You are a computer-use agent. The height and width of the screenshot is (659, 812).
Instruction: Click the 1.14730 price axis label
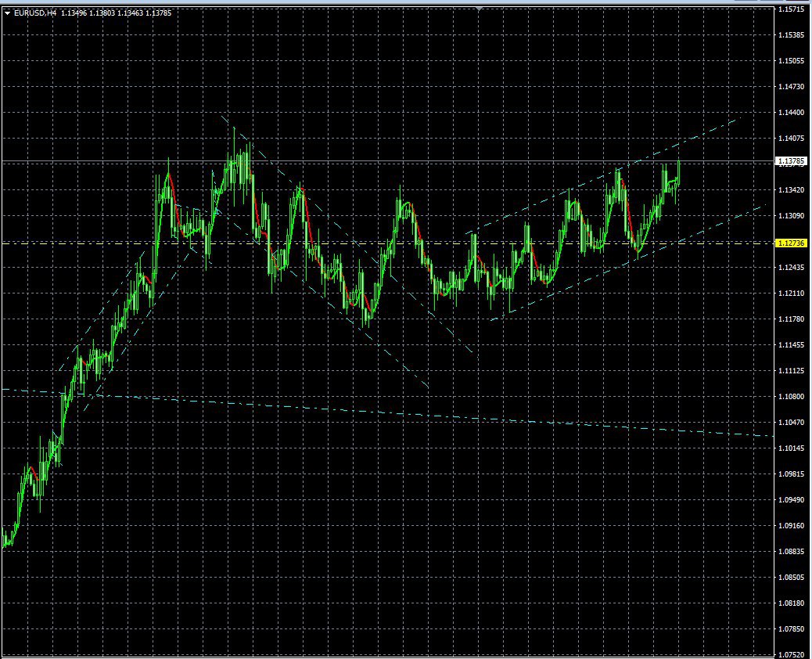792,87
